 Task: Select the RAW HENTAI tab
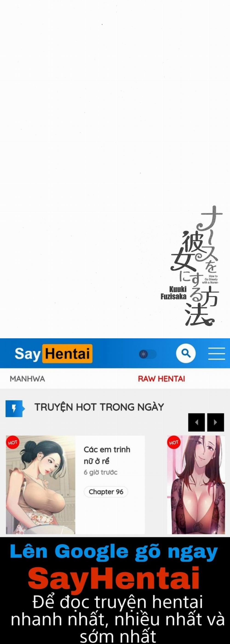click(x=161, y=379)
